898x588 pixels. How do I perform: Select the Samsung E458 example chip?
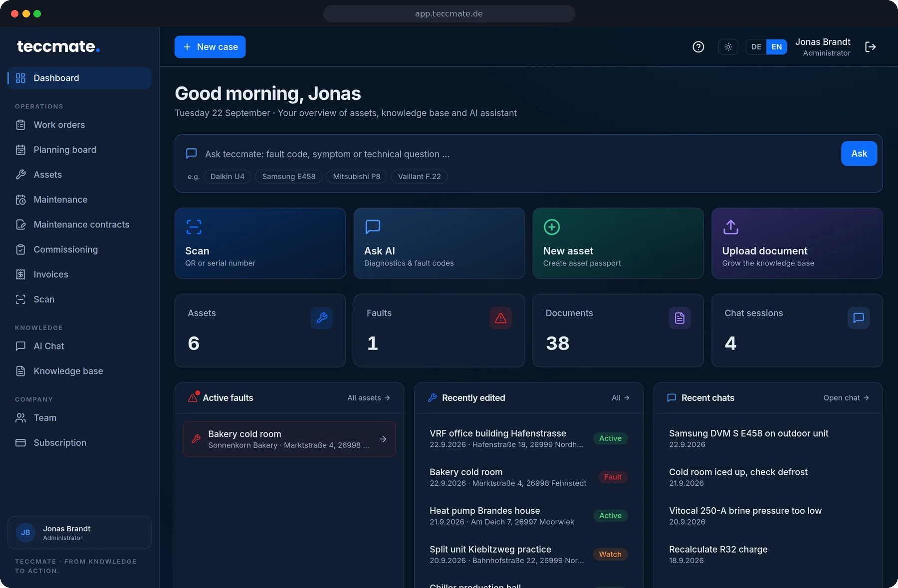pyautogui.click(x=289, y=177)
